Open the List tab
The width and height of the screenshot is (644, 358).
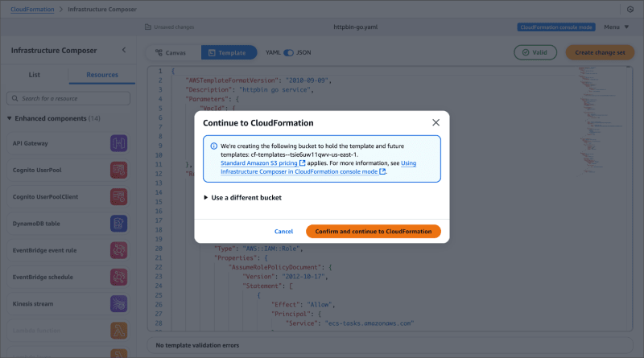pyautogui.click(x=35, y=75)
